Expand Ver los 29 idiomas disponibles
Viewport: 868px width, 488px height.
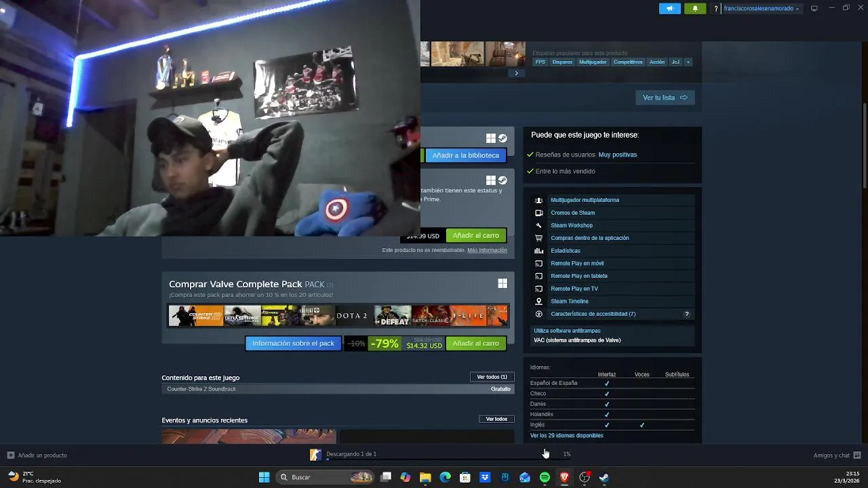coord(566,435)
